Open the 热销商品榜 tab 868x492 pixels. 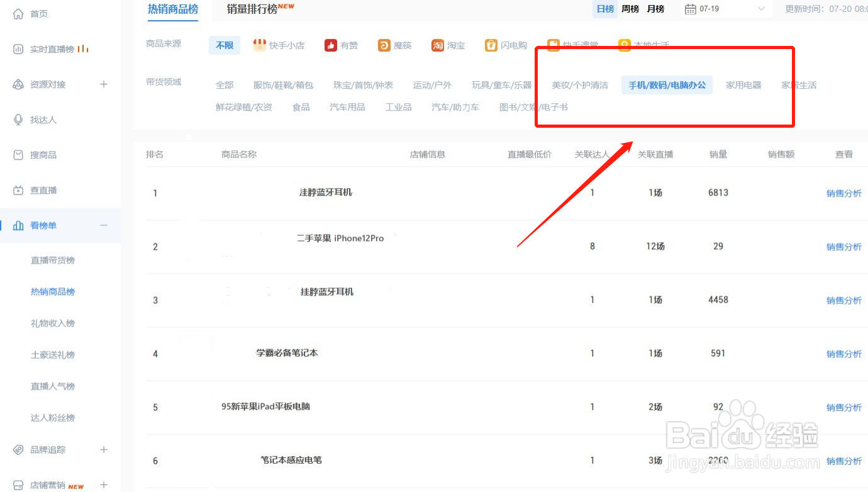(x=173, y=9)
